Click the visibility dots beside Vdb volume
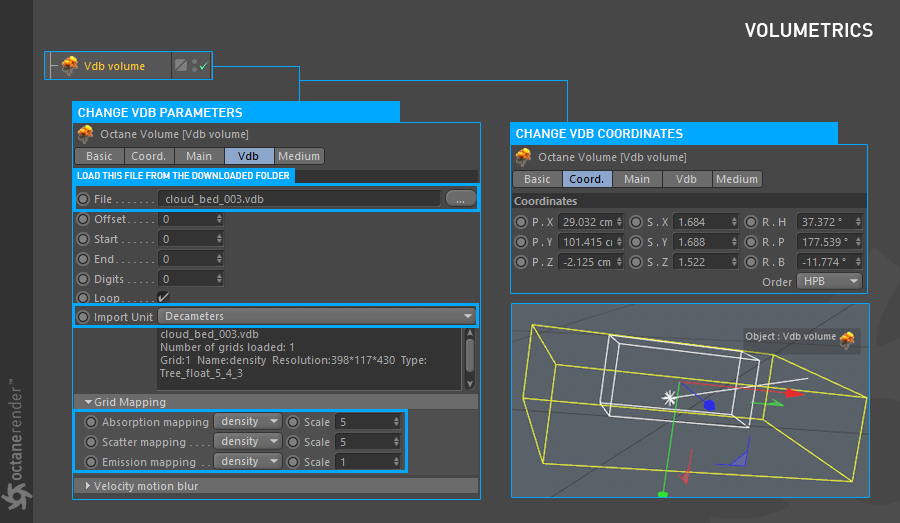 pos(195,65)
